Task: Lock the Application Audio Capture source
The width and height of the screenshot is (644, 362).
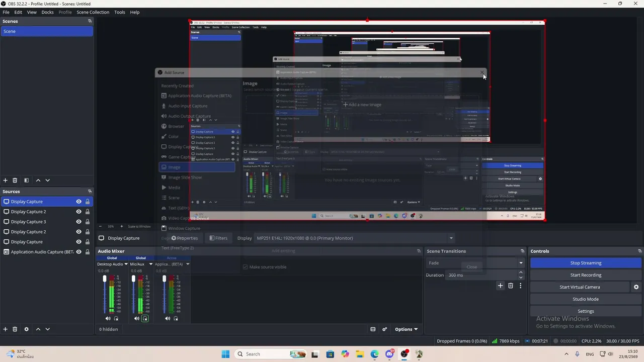Action: click(x=88, y=252)
